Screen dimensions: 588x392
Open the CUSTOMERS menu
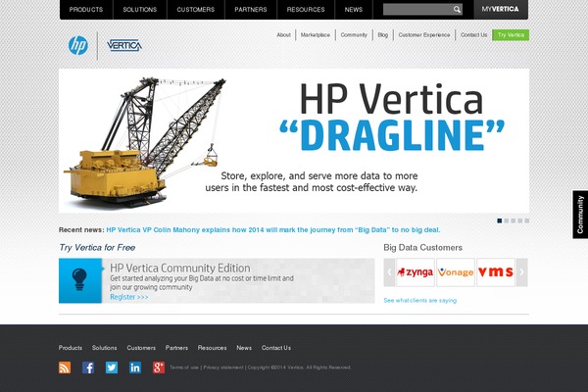(x=196, y=10)
